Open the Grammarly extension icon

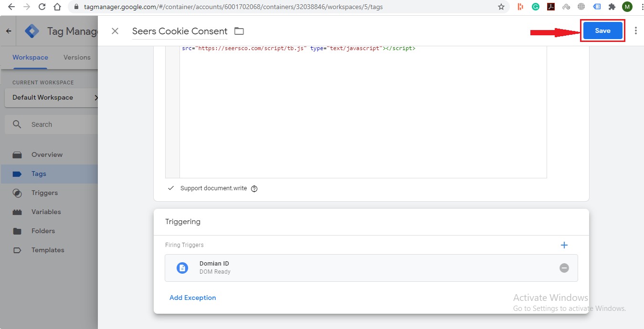point(536,7)
